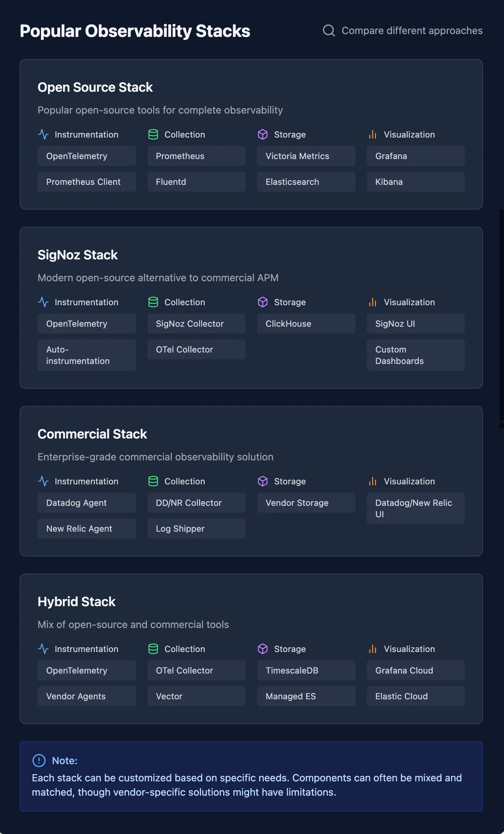Click the search magnifier icon in the header

click(x=329, y=30)
